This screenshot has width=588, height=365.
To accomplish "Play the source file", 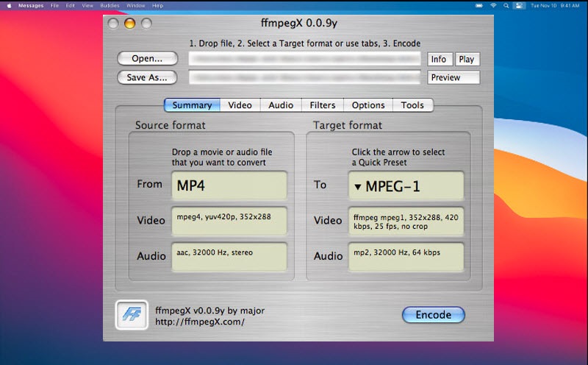I will point(467,60).
